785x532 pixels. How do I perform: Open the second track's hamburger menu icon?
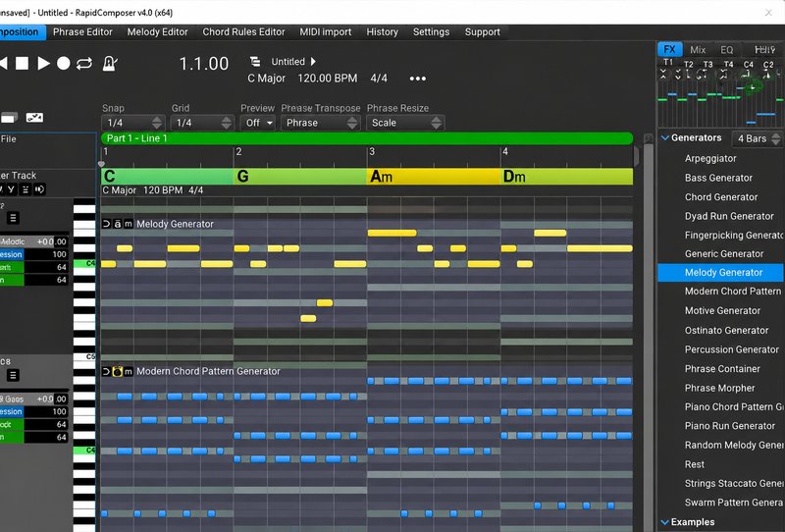pyautogui.click(x=13, y=375)
